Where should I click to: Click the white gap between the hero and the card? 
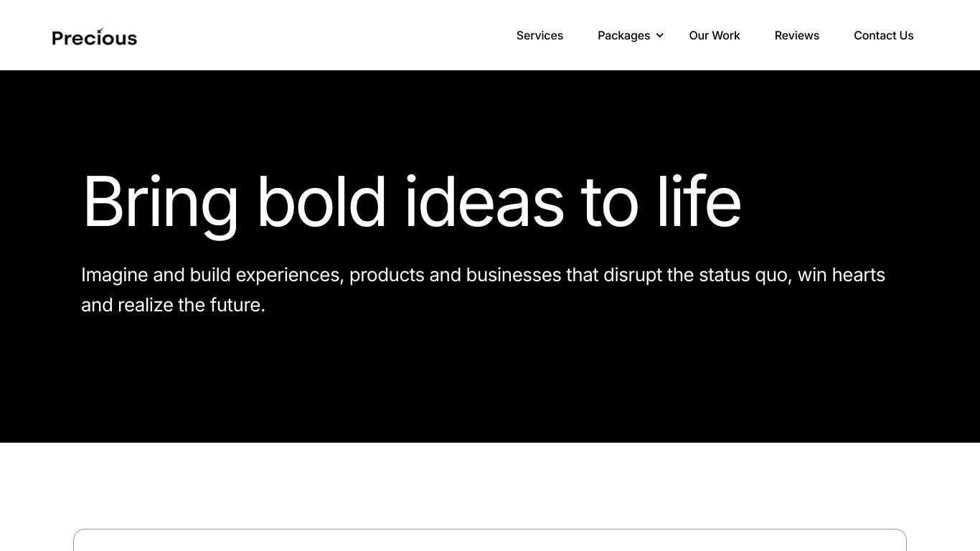pos(490,486)
